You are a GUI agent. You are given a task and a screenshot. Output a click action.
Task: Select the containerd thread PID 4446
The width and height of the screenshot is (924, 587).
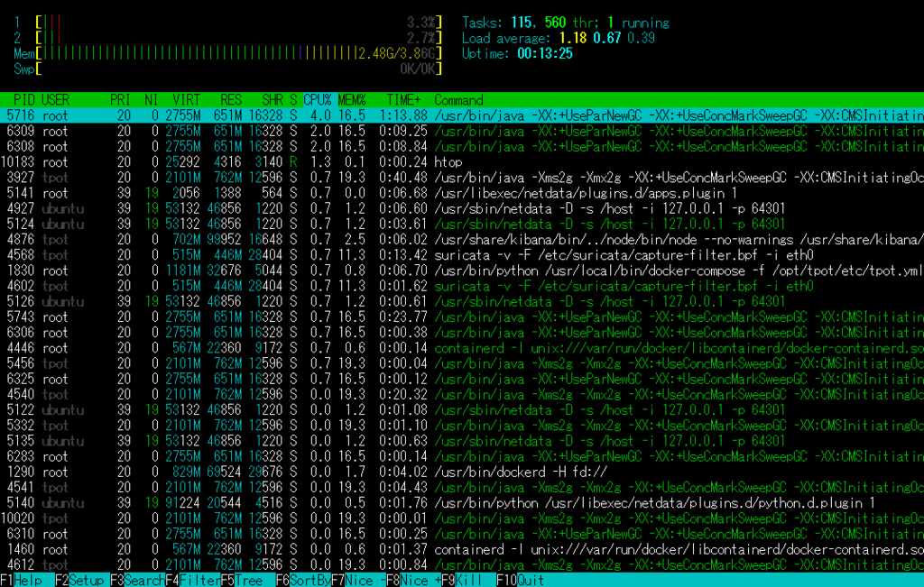point(462,348)
